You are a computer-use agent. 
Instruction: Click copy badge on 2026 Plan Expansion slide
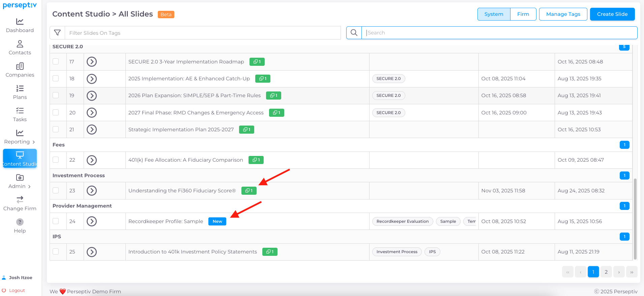(273, 96)
